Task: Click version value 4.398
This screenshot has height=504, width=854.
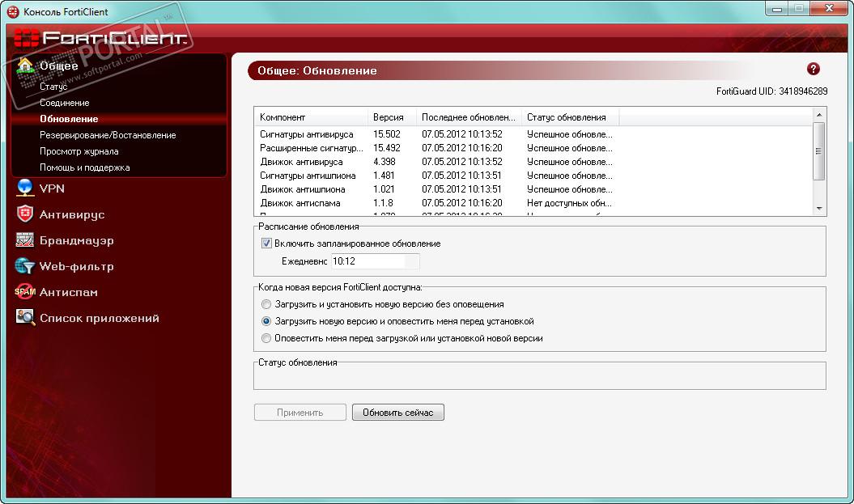Action: pyautogui.click(x=385, y=162)
